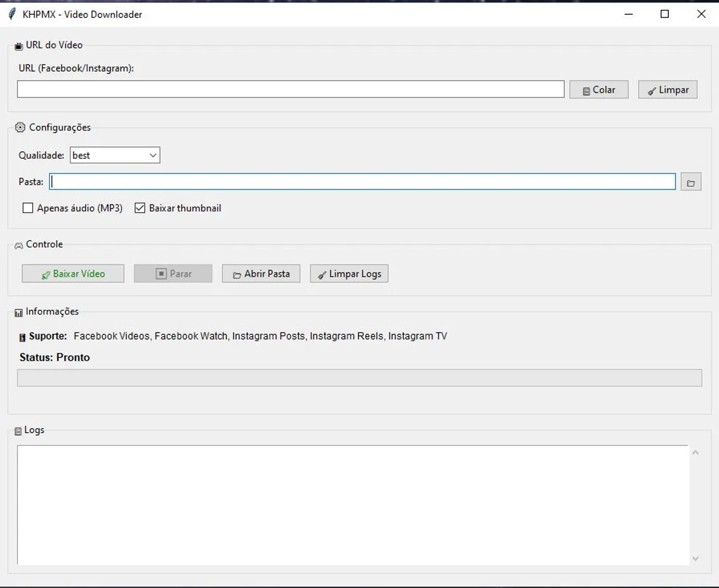719x588 pixels.
Task: Clear logs with Limpar Logs button
Action: pyautogui.click(x=349, y=274)
